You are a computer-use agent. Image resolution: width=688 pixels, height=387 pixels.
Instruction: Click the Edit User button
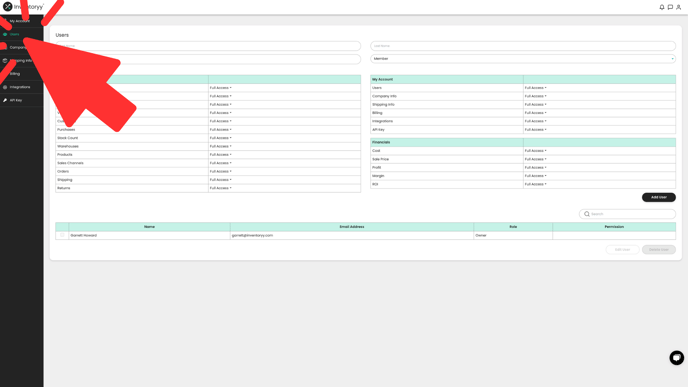pyautogui.click(x=622, y=250)
